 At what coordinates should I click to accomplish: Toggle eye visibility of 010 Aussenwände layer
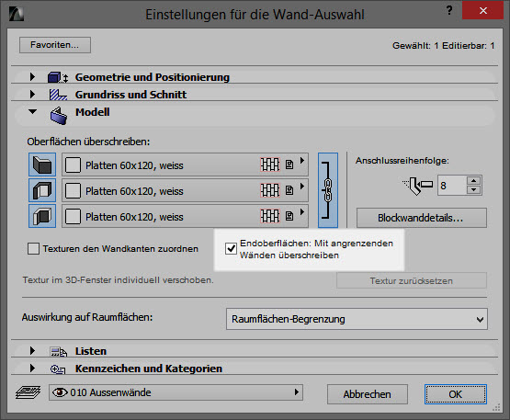[x=60, y=392]
